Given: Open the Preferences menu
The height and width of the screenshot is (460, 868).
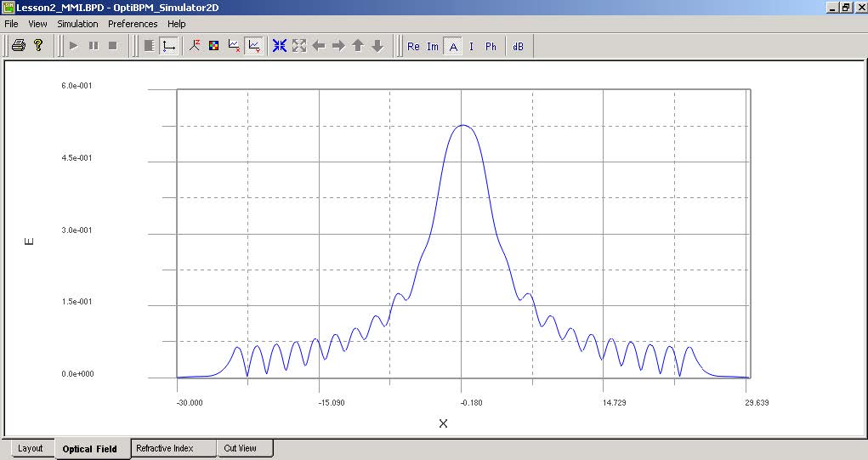Looking at the screenshot, I should click(133, 24).
